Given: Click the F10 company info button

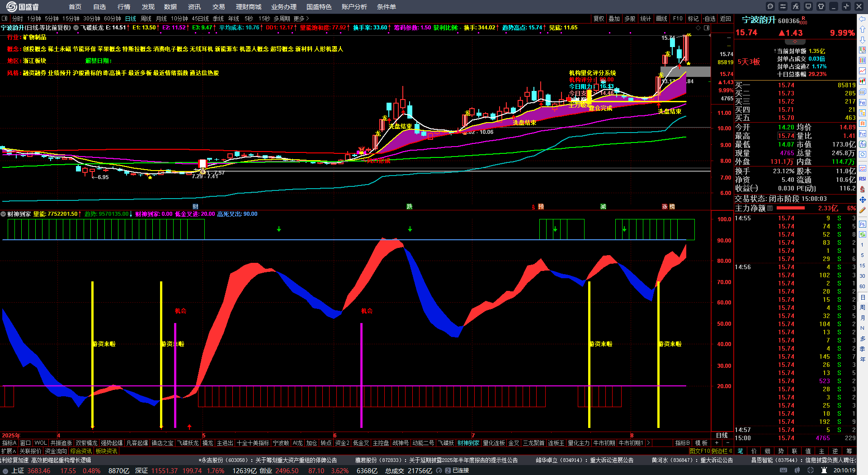Looking at the screenshot, I should [678, 19].
